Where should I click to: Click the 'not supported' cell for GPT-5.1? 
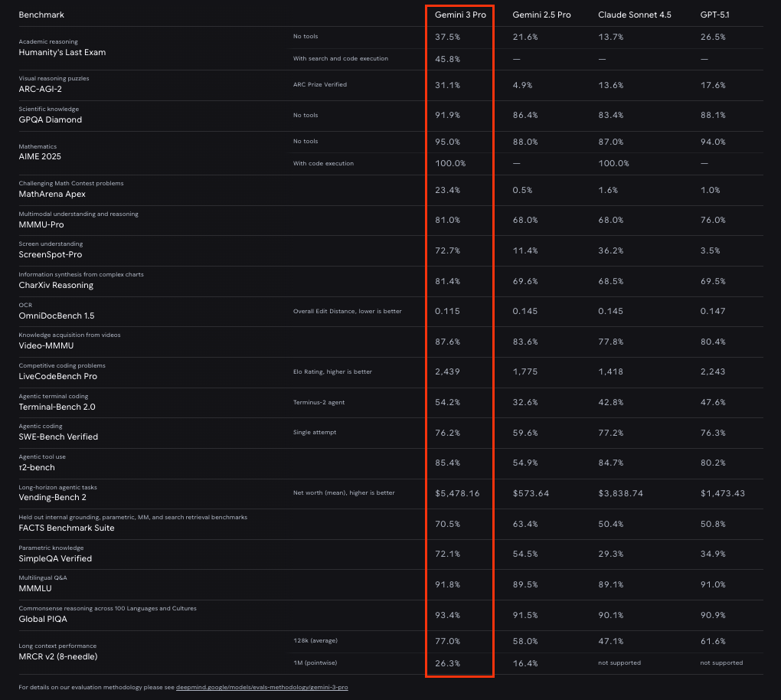[x=721, y=662]
